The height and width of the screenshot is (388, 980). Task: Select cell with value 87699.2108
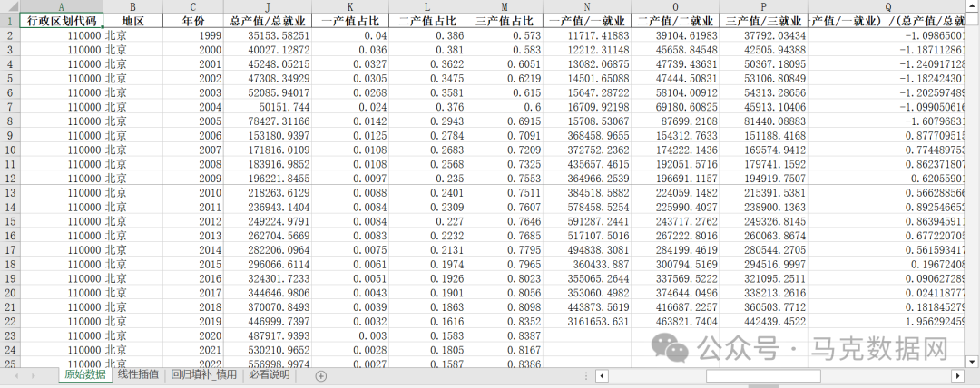click(x=675, y=121)
